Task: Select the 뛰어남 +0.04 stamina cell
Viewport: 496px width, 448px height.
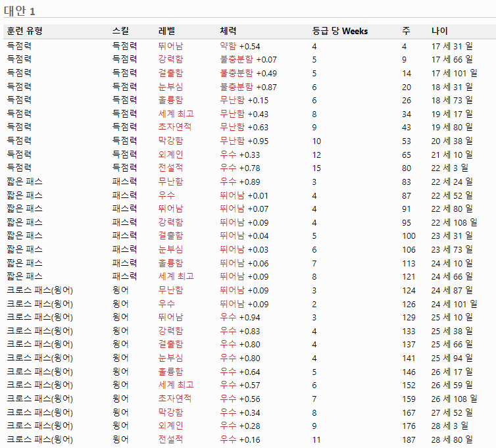Action: point(244,236)
